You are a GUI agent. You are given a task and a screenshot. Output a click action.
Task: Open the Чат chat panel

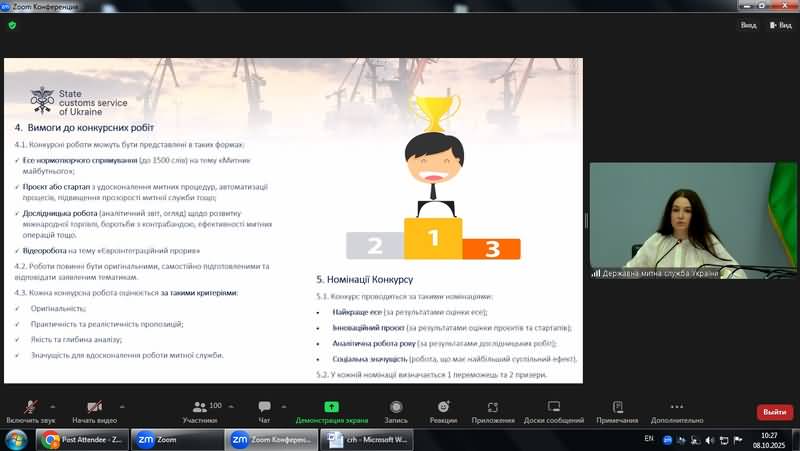[264, 411]
